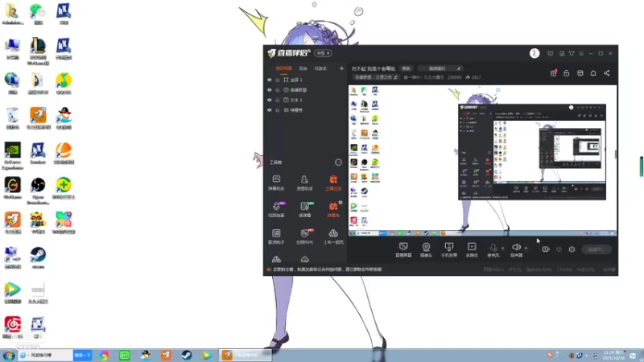Open the green iQIYI taskbar icon
The height and width of the screenshot is (362, 644).
(x=125, y=355)
